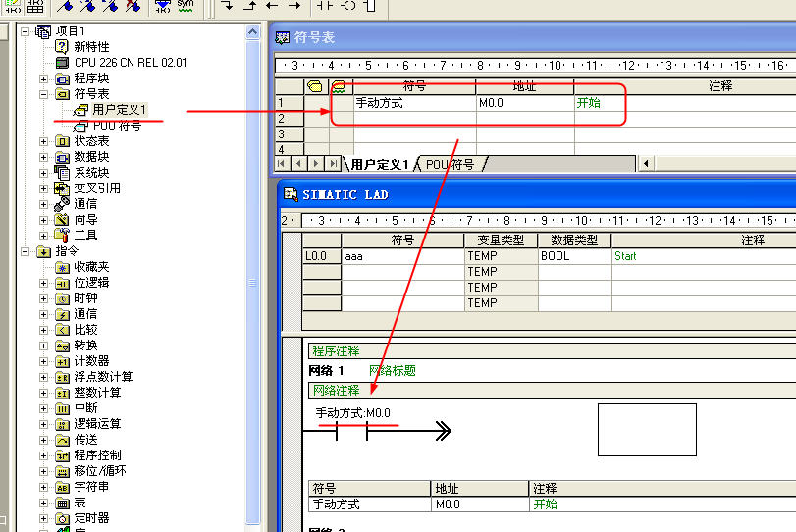Select the CPU 226 CN REL 02.01 item
Viewport: 796px width, 532px height.
point(130,63)
